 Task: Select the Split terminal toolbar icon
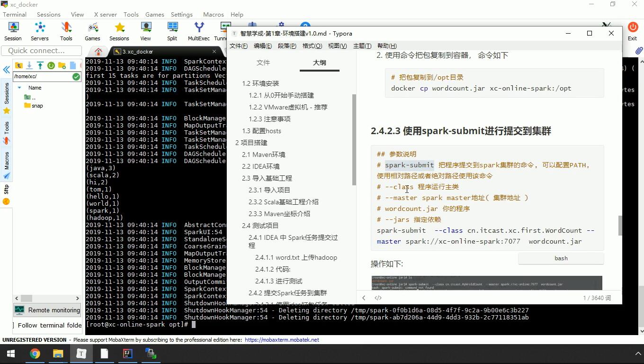172,32
